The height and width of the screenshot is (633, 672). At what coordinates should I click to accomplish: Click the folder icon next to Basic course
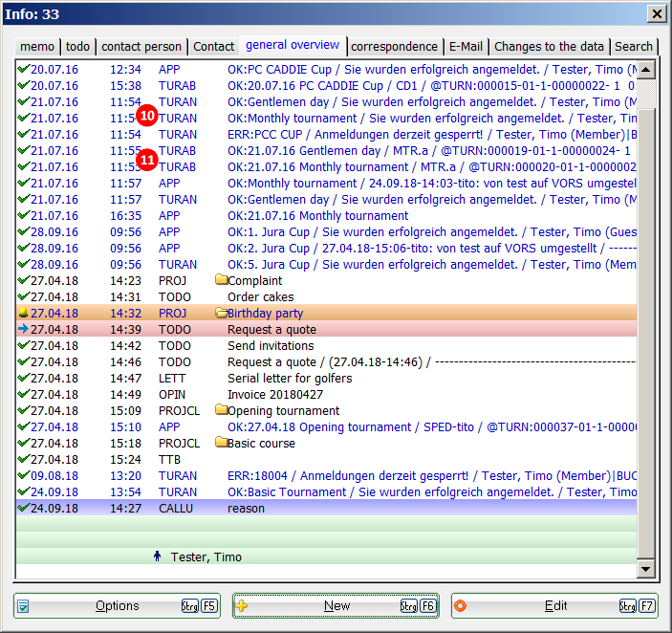[221, 444]
